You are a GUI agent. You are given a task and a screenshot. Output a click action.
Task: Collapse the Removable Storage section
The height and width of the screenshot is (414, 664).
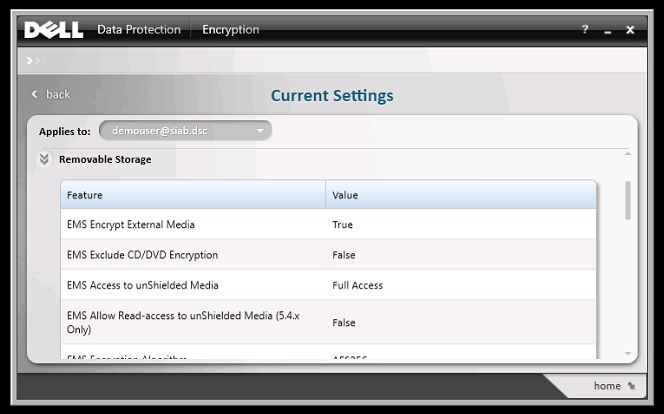point(44,159)
